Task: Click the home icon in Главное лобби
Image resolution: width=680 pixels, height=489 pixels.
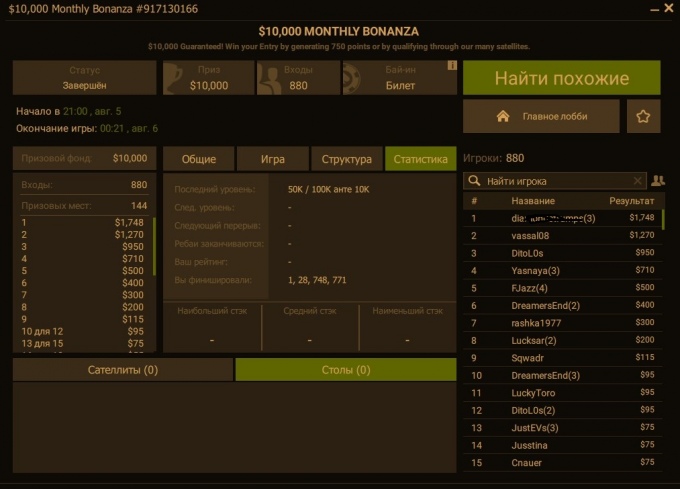Action: tap(503, 116)
